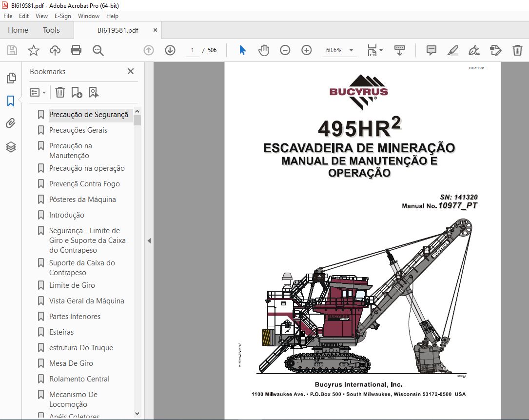
Task: Open the View menu
Action: click(x=41, y=16)
